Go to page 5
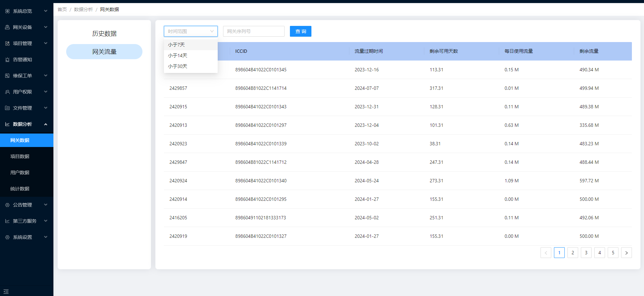Image resolution: width=644 pixels, height=296 pixels. click(x=613, y=253)
